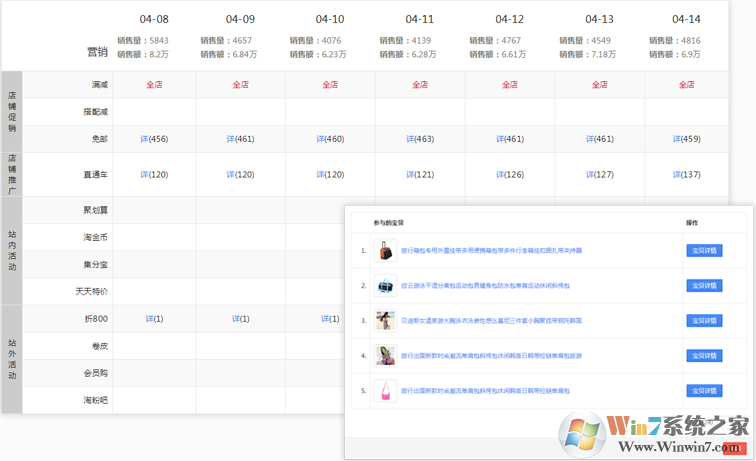Open 详(1) in 折800 row for 04-08

pos(154,319)
